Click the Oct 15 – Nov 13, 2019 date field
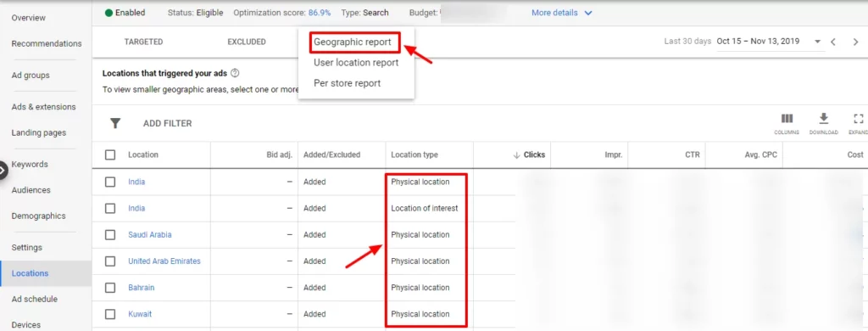The height and width of the screenshot is (331, 868). click(758, 42)
